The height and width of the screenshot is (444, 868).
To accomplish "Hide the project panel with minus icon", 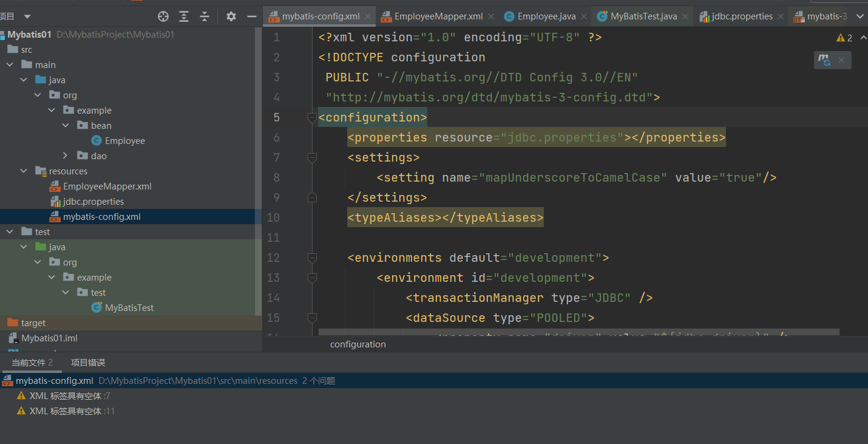I will (x=251, y=16).
